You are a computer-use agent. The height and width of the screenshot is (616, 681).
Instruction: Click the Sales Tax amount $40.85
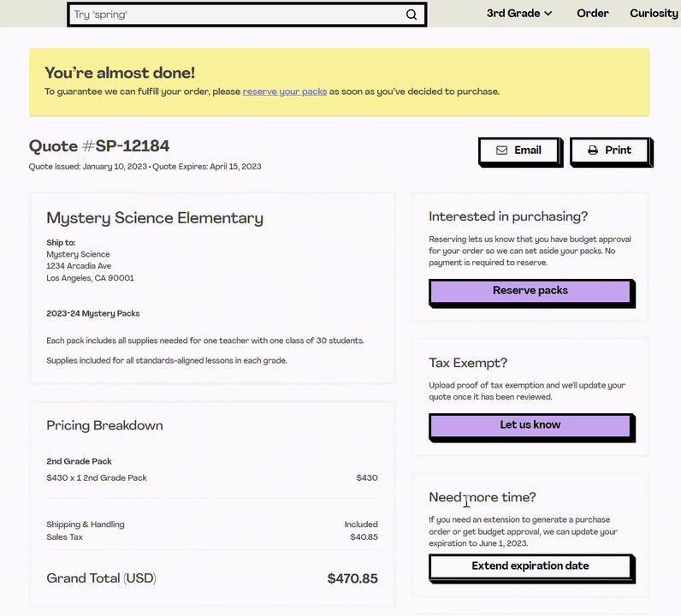coord(364,537)
